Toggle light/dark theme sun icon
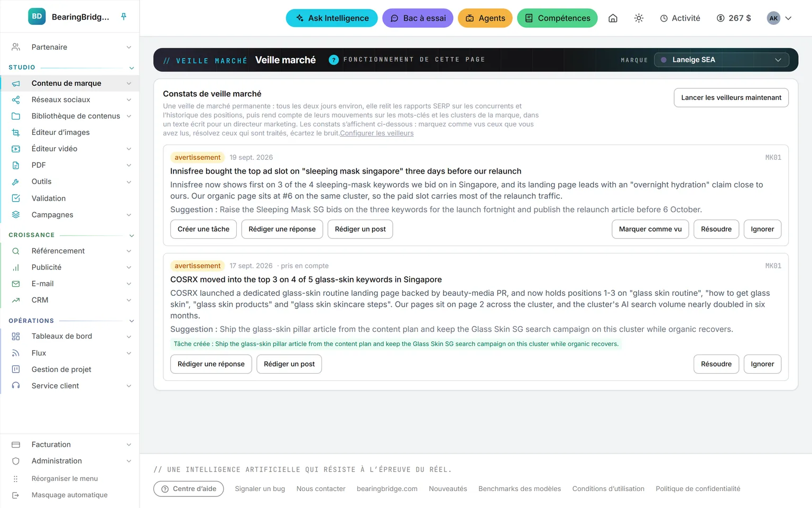Screen dimensions: 812x508 [x=639, y=18]
